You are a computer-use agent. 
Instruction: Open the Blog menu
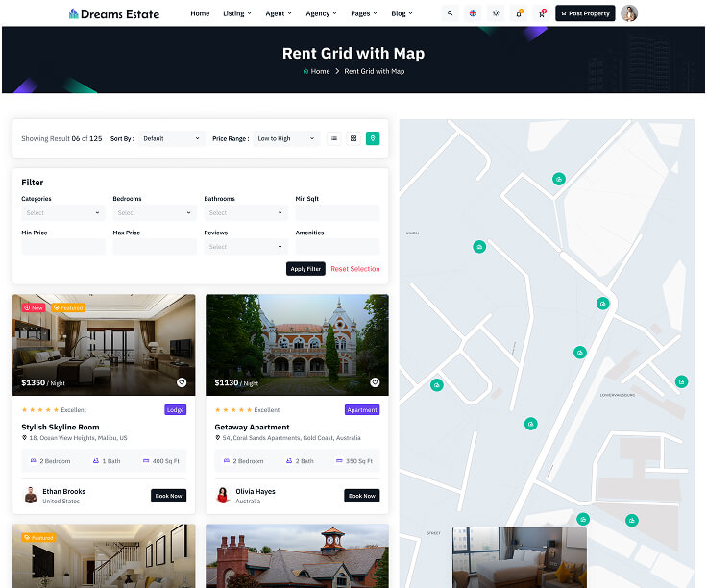pyautogui.click(x=402, y=13)
